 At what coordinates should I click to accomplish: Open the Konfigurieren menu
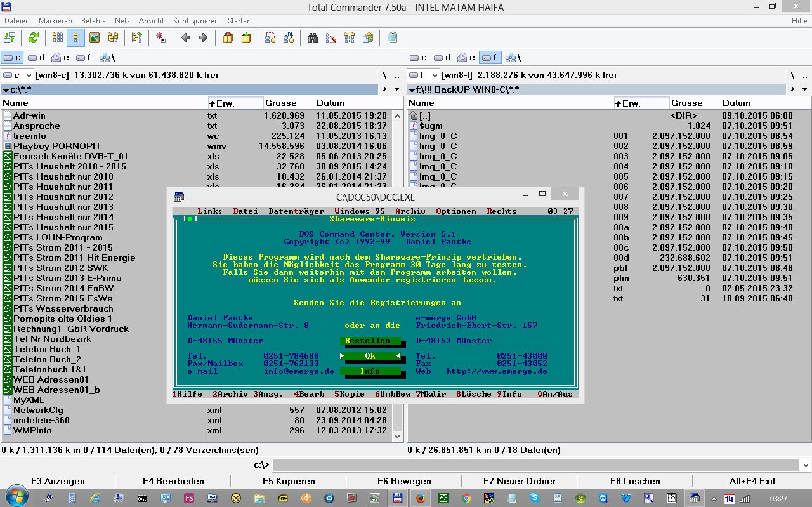click(x=195, y=21)
